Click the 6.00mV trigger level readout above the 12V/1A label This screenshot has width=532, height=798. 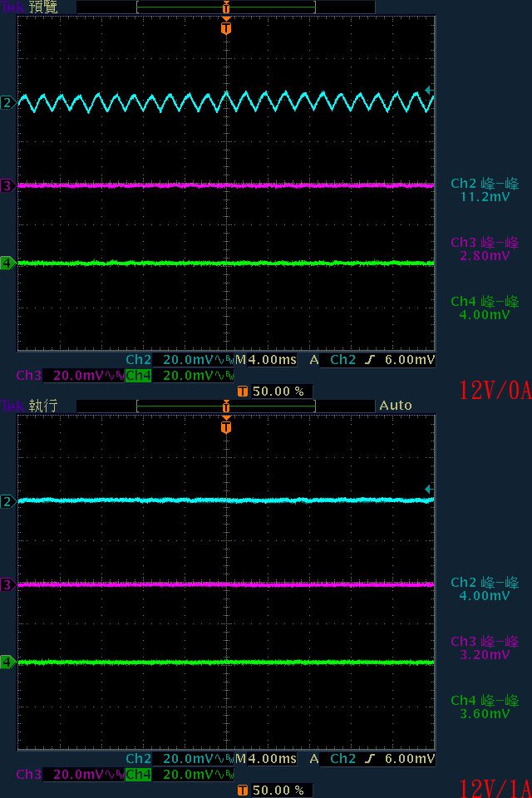(x=410, y=759)
